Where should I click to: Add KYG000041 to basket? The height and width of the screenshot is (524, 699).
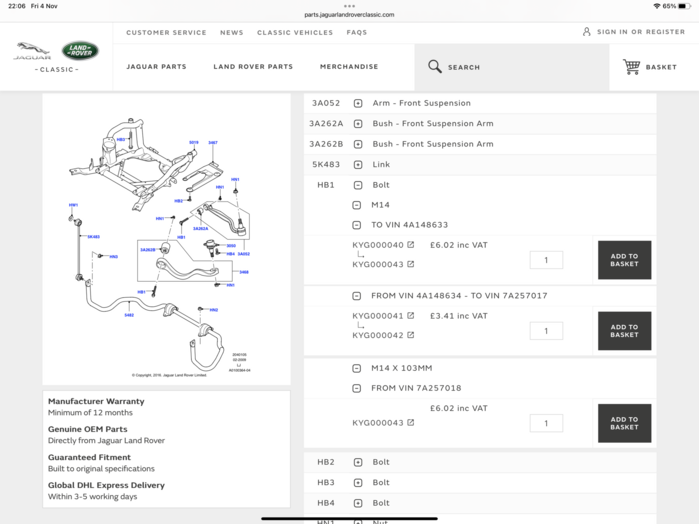(x=624, y=331)
